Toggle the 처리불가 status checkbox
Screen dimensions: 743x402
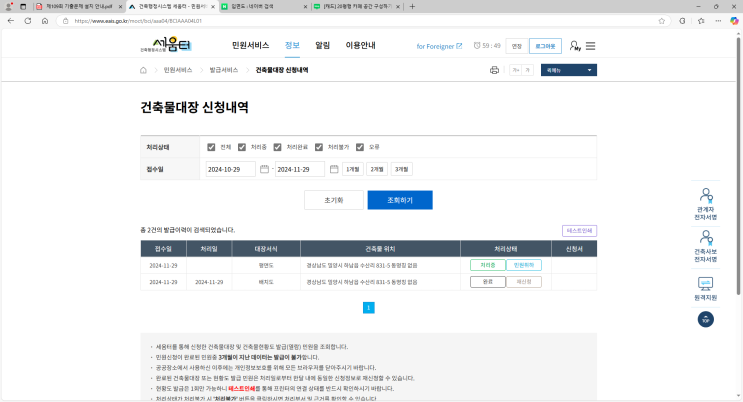tap(319, 147)
